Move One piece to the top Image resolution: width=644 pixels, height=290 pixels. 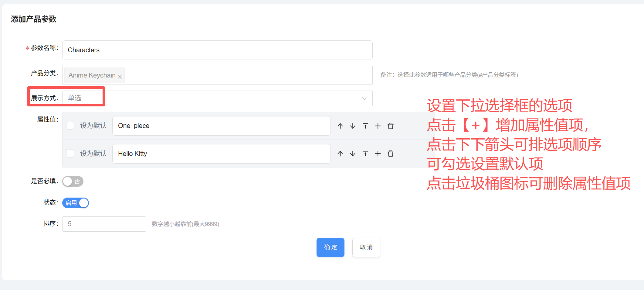coord(365,126)
